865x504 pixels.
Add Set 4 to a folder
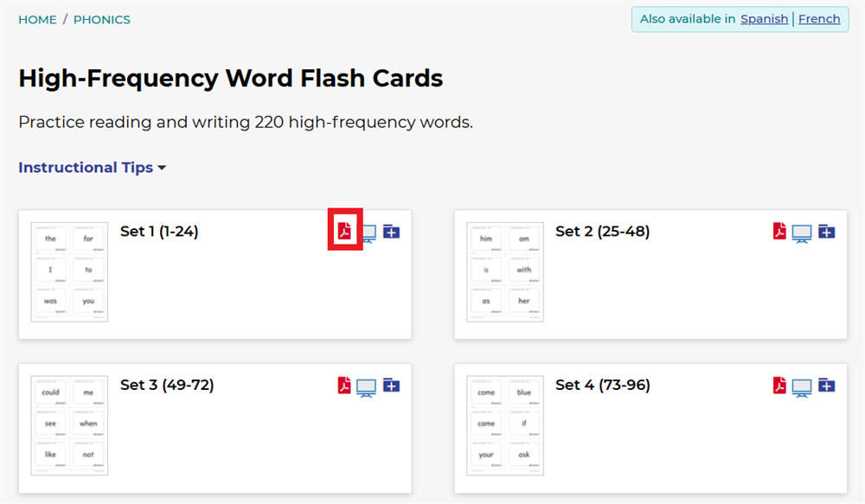pos(826,386)
